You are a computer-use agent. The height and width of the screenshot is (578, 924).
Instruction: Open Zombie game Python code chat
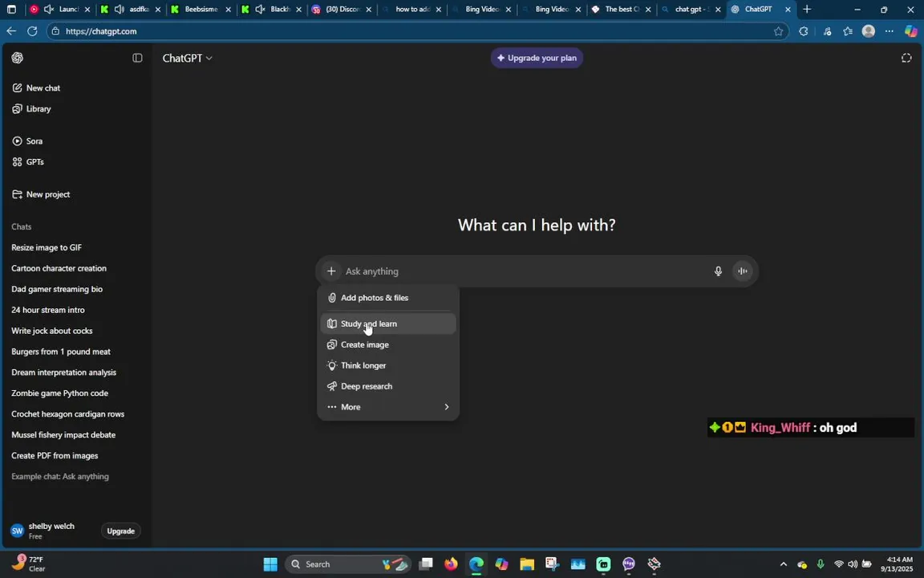point(59,393)
